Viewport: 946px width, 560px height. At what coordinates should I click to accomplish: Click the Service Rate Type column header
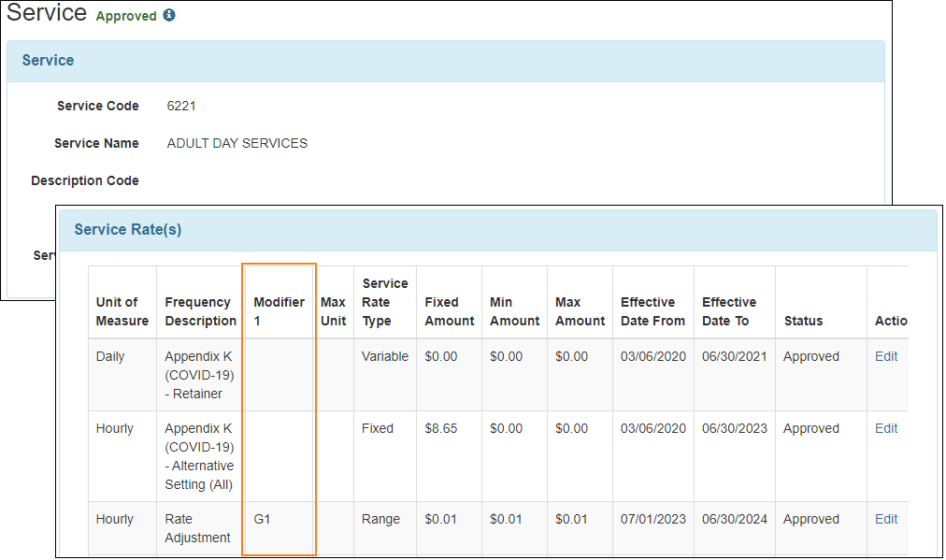tap(385, 302)
